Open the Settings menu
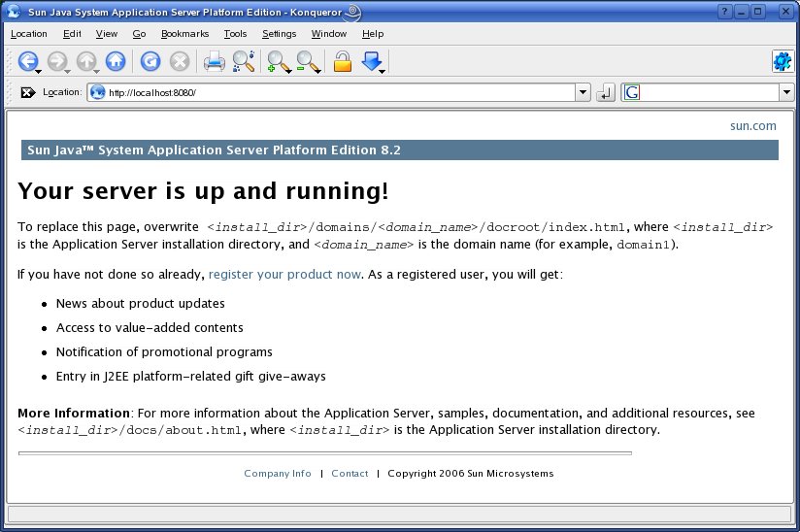The image size is (800, 532). (x=279, y=34)
